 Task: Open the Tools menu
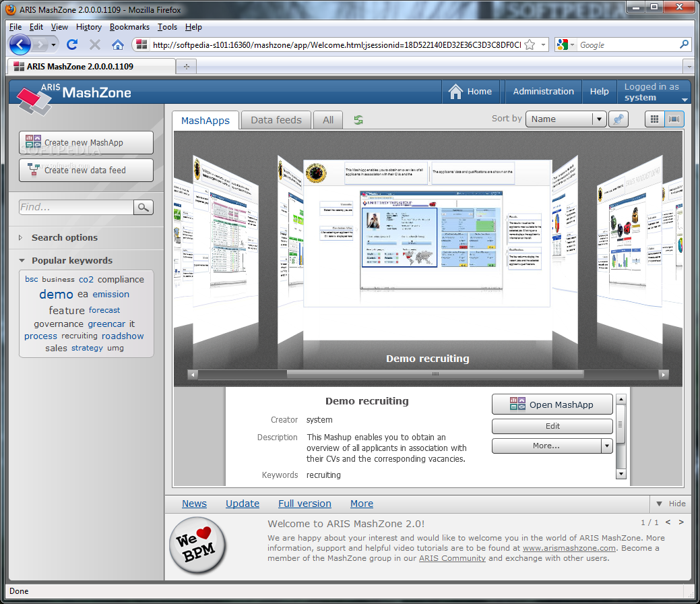pyautogui.click(x=167, y=27)
